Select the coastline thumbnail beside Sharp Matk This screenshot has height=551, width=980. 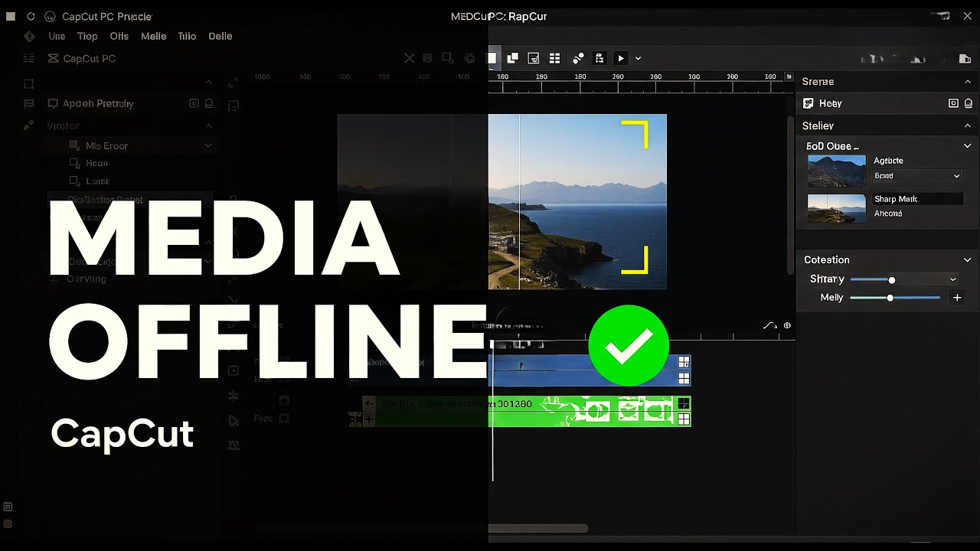coord(837,208)
